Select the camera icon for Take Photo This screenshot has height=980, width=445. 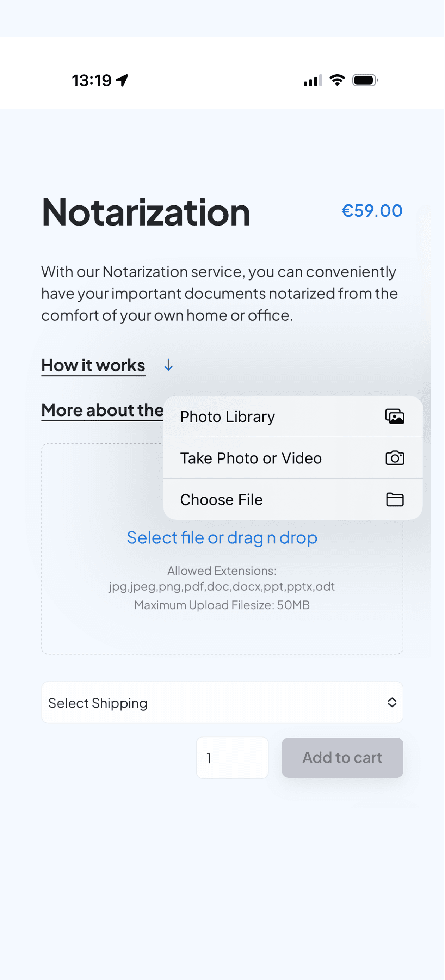tap(395, 458)
